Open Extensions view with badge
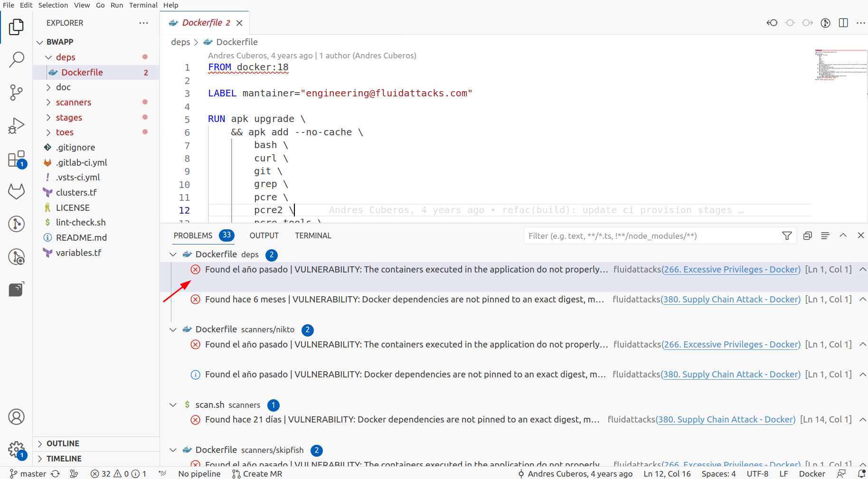 [x=17, y=159]
